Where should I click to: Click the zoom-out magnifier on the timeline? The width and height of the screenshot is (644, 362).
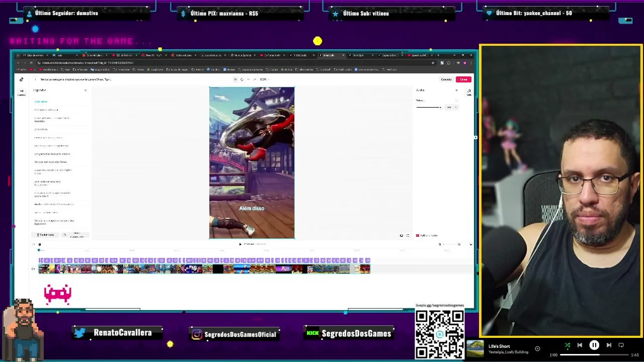coord(440,244)
